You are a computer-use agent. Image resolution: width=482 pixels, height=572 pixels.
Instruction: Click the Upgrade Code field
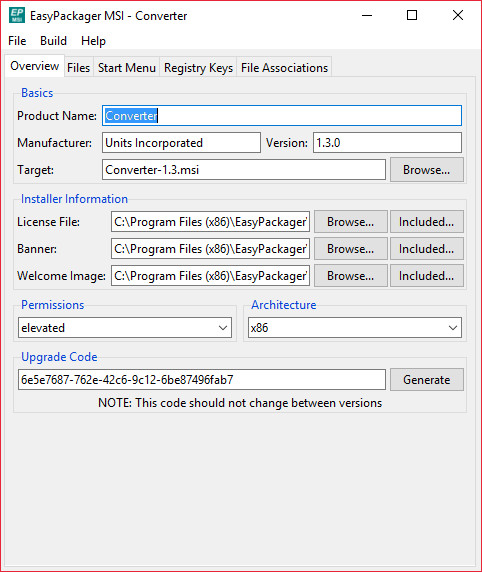(202, 379)
